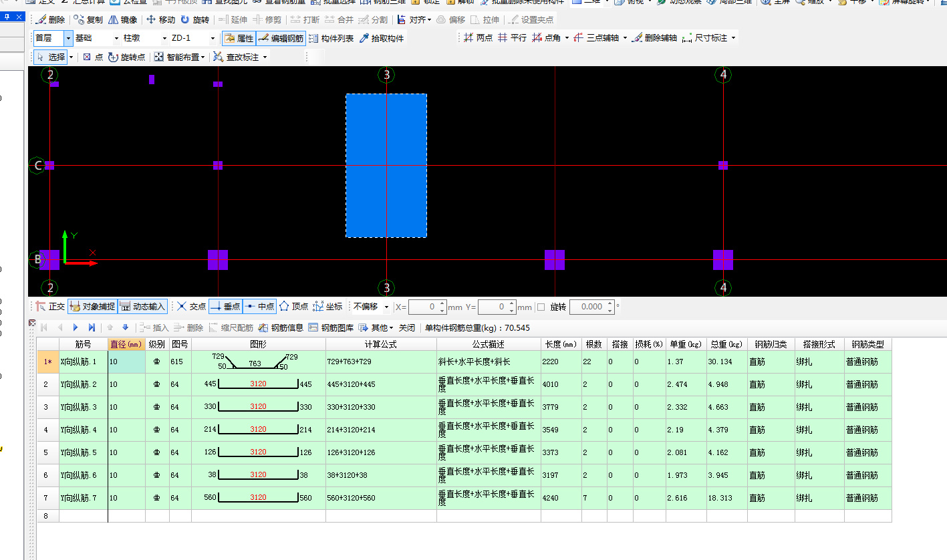Select the row Y向纵筋.7

pos(464,499)
